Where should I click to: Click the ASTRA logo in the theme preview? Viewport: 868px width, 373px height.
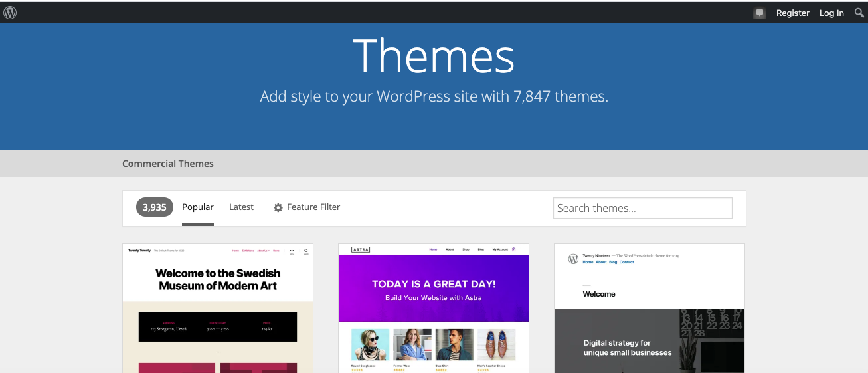pos(361,249)
